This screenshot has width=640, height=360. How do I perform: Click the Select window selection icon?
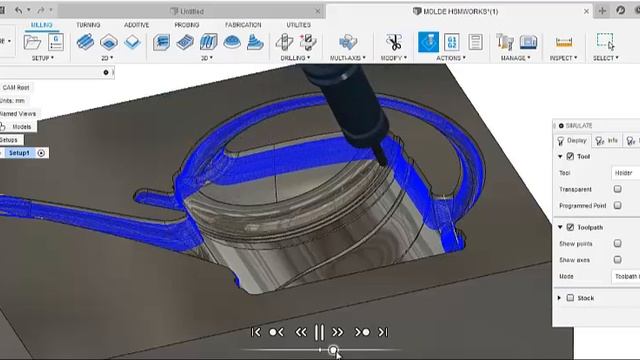coord(605,41)
